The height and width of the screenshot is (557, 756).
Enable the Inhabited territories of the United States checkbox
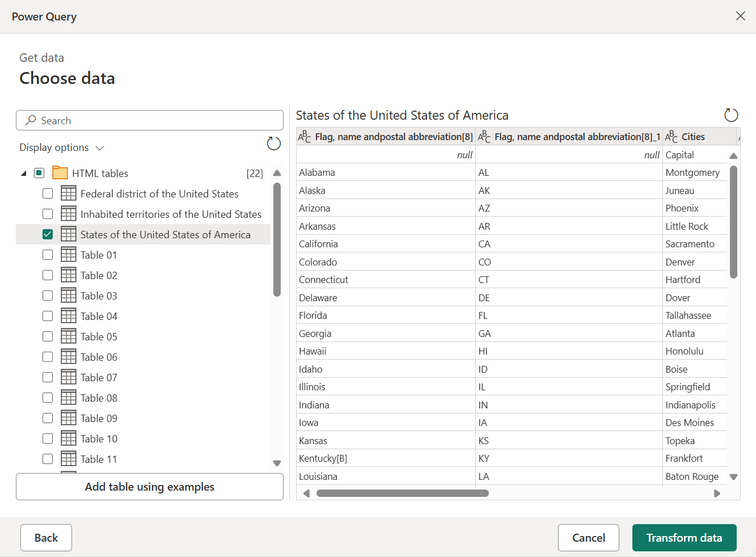(48, 214)
